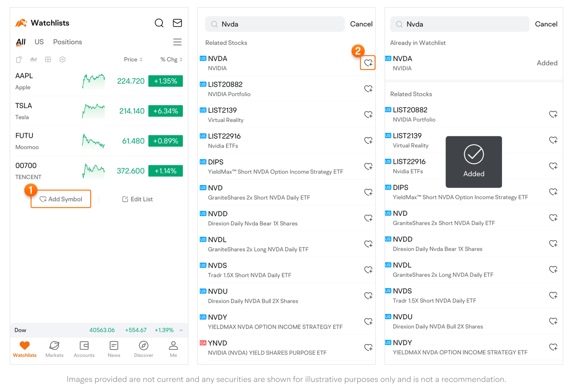Sort watchlist by % Chg column
Image resolution: width=573 pixels, height=392 pixels.
coord(171,60)
